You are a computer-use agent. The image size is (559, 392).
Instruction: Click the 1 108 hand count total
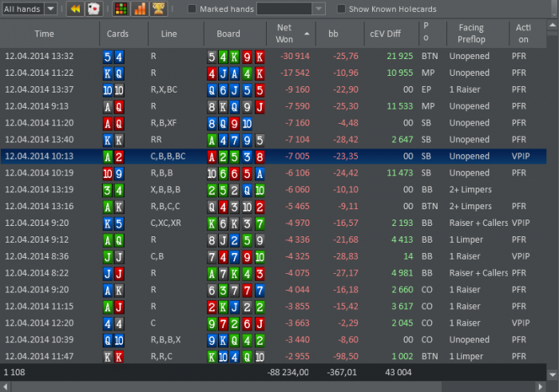point(14,372)
